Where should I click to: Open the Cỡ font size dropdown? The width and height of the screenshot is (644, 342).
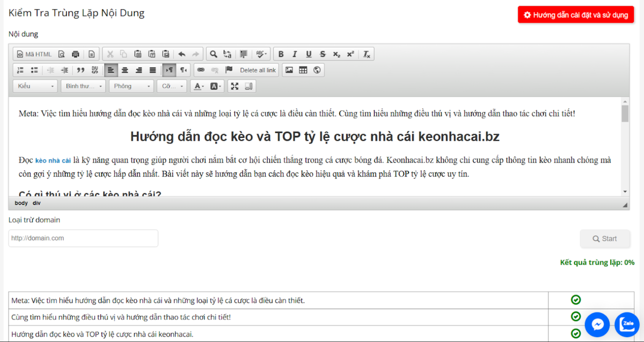[172, 86]
